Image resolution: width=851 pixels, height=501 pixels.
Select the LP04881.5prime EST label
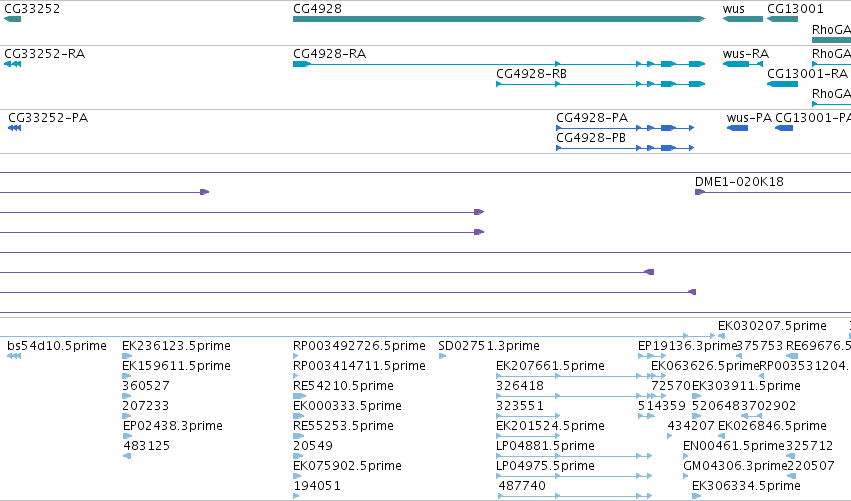(x=545, y=446)
